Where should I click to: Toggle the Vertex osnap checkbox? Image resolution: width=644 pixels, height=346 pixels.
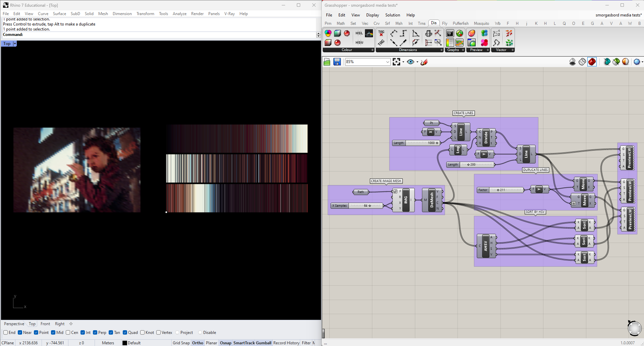pyautogui.click(x=159, y=333)
